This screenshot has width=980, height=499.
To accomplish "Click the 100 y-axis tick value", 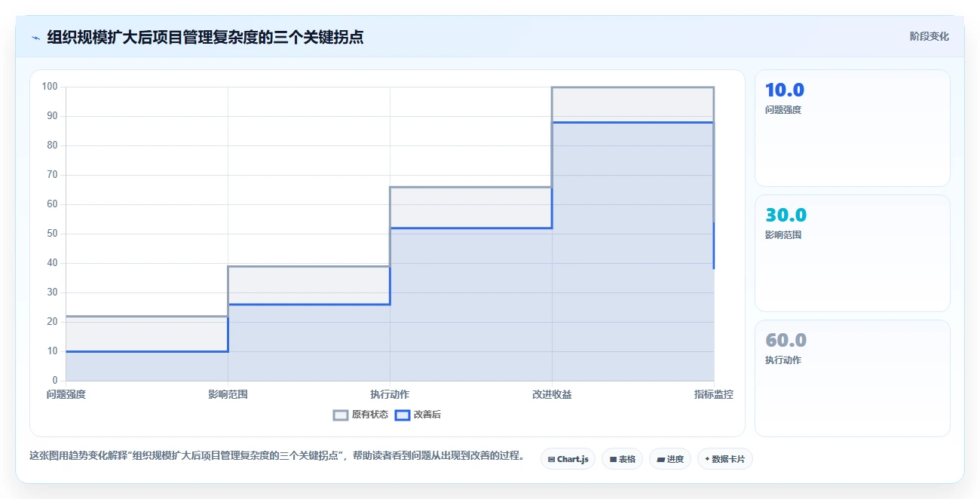I will [50, 87].
